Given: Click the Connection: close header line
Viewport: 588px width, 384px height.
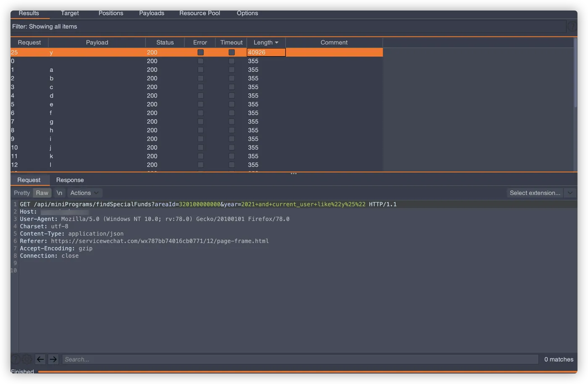Looking at the screenshot, I should (x=49, y=256).
